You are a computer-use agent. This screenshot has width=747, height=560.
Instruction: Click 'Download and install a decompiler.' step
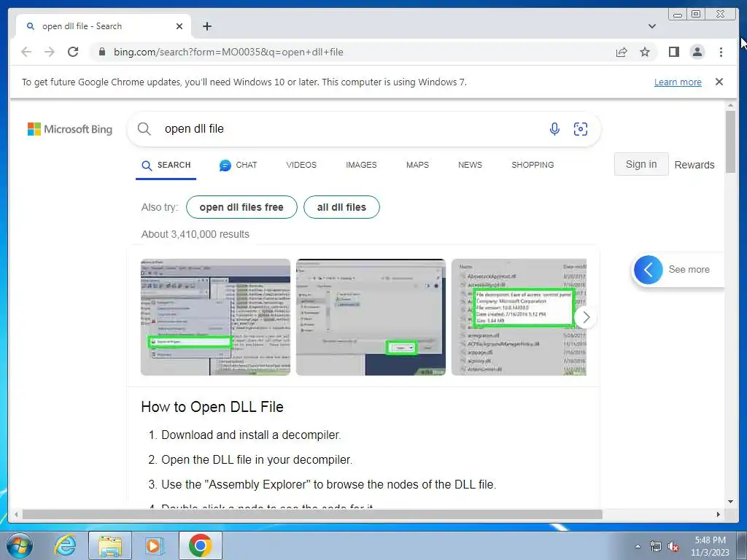pyautogui.click(x=251, y=435)
